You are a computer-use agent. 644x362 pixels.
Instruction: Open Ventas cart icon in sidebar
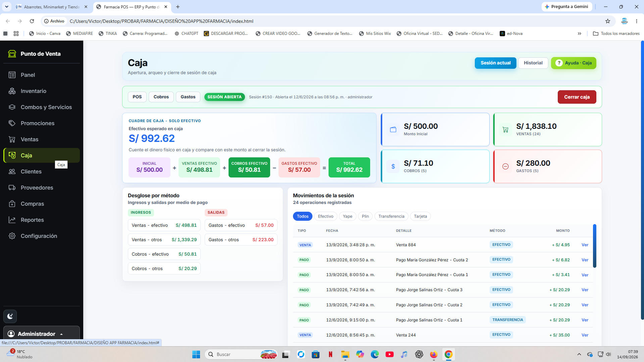tap(12, 139)
